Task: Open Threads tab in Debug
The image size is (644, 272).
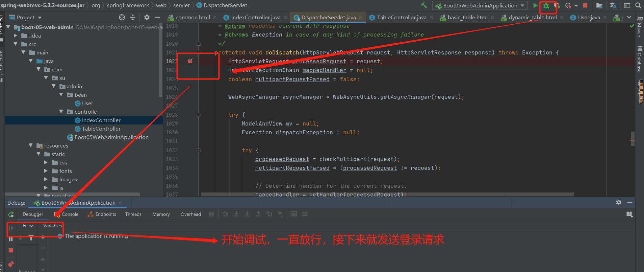Action: [x=133, y=214]
